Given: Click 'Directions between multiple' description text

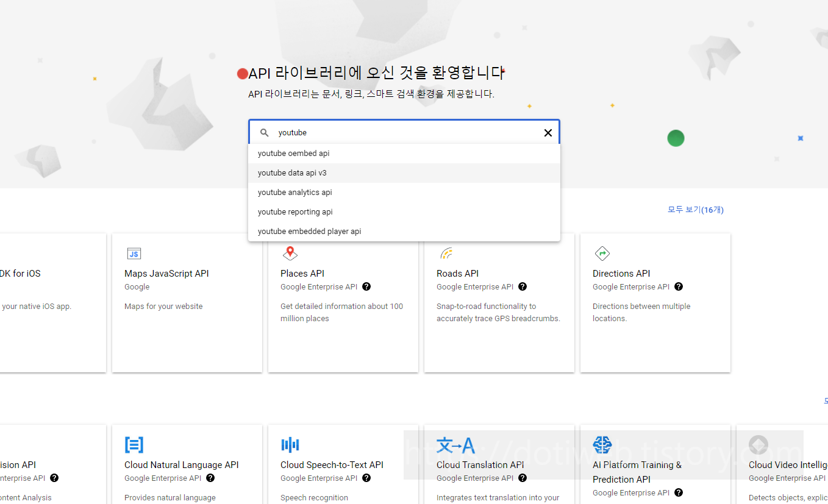Looking at the screenshot, I should (641, 307).
